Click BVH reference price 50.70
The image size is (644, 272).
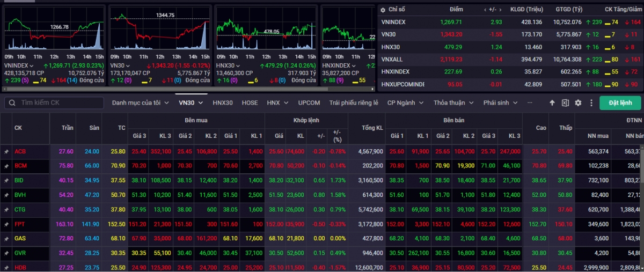[118, 195]
